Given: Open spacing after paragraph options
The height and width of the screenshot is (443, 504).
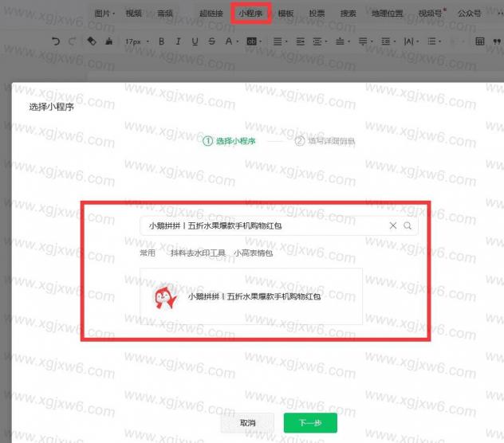Looking at the screenshot, I should 363,41.
